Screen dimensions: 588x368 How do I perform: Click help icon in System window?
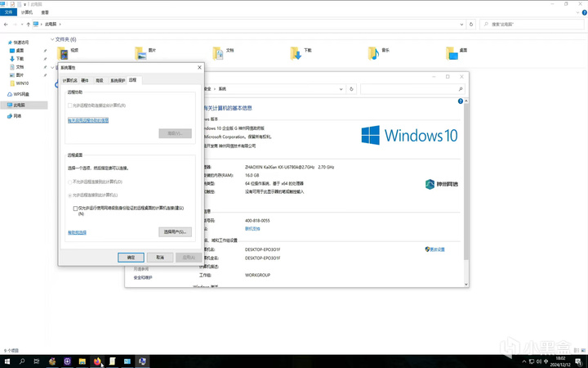461,101
